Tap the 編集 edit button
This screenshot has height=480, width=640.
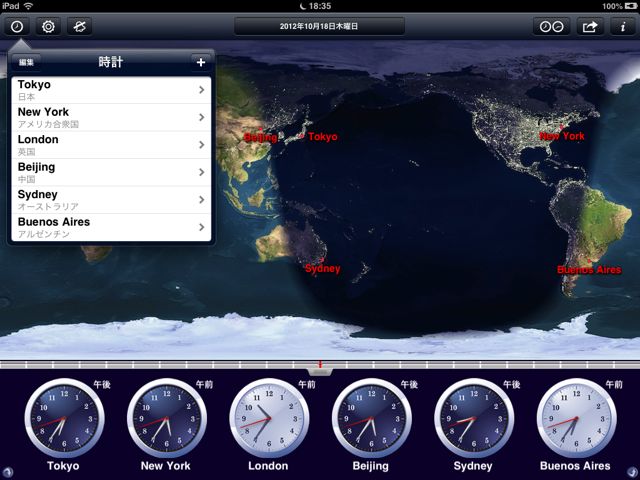[x=26, y=62]
